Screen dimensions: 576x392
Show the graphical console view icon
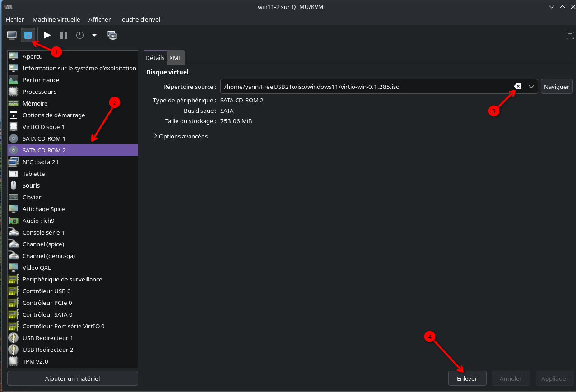(12, 35)
